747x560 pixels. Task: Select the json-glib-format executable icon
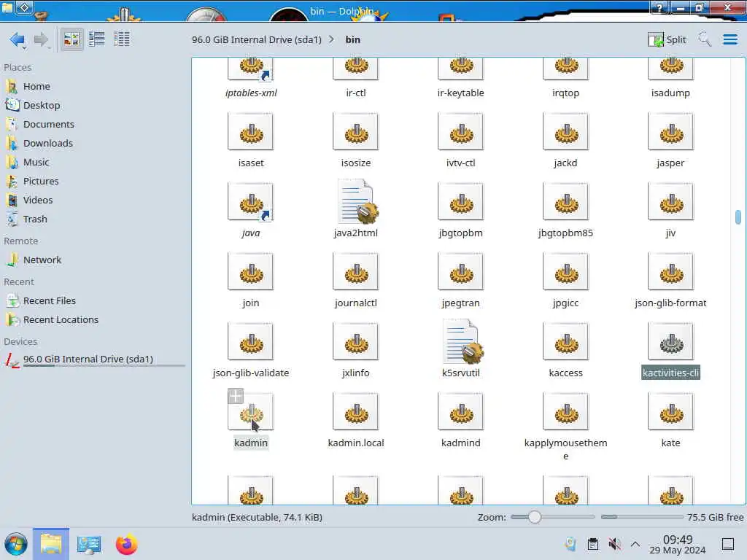[x=670, y=272]
